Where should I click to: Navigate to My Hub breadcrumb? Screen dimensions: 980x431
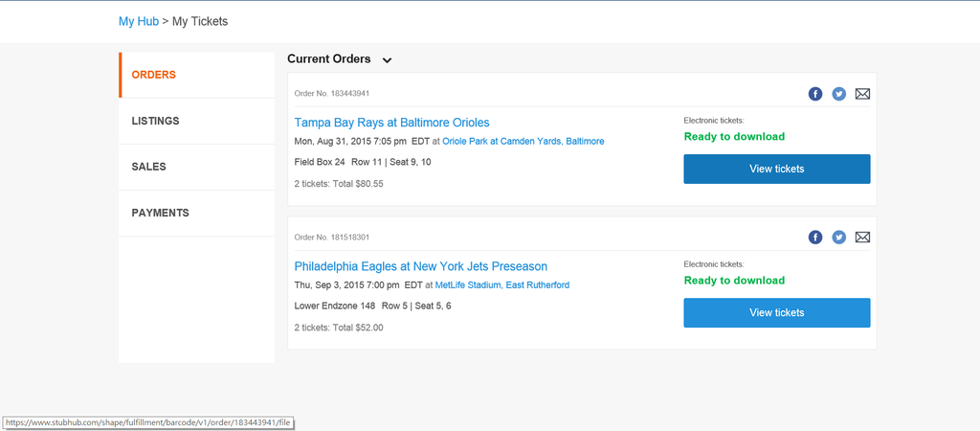(138, 21)
